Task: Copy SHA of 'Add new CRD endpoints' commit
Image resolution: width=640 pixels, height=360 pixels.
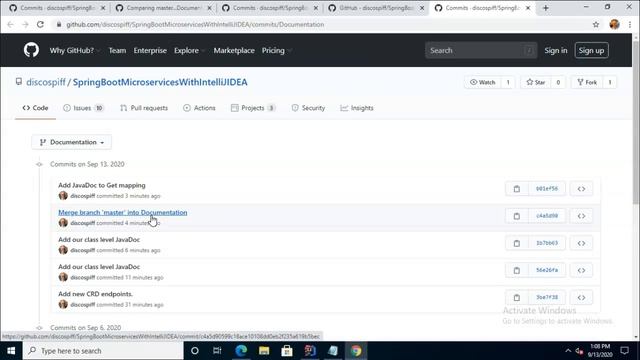Action: pos(517,298)
